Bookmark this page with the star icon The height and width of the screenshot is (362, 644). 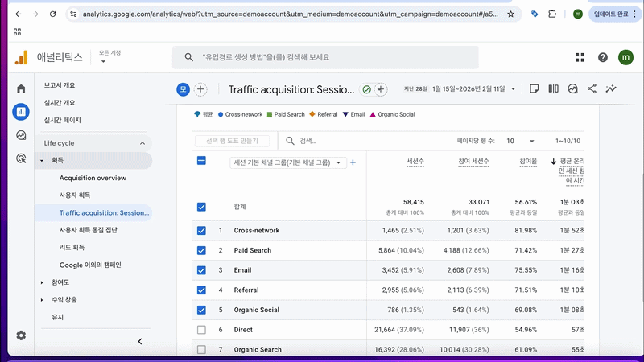click(x=510, y=14)
